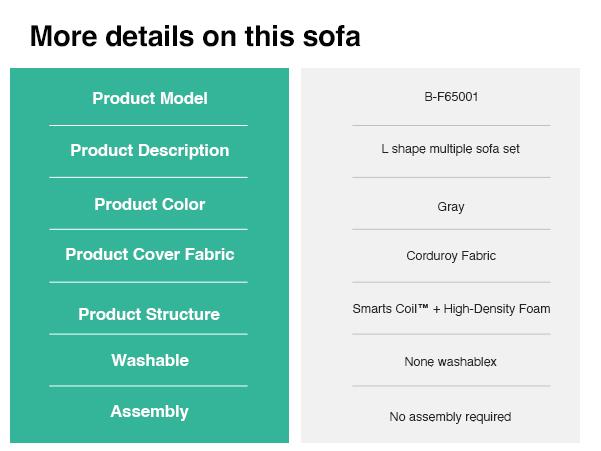The image size is (601, 451).
Task: Click the B-F65001 model number
Action: click(451, 97)
